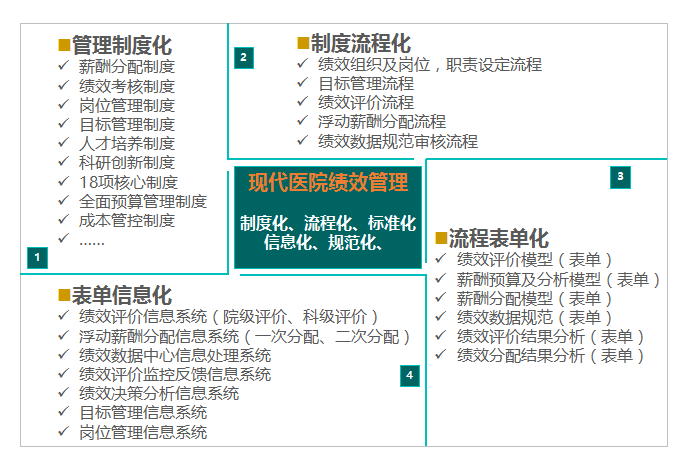Click the 现代医院绩效管理 orange title
This screenshot has height=468, width=687.
[328, 182]
